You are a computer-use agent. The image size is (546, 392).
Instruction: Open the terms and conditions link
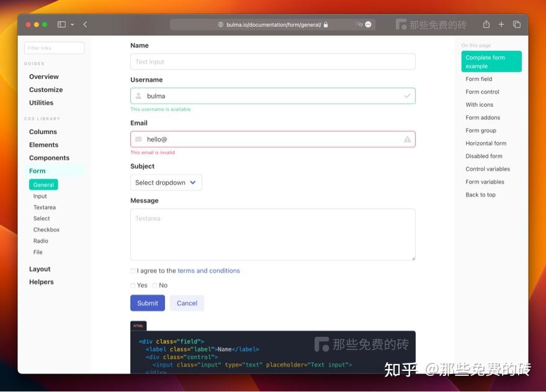208,270
